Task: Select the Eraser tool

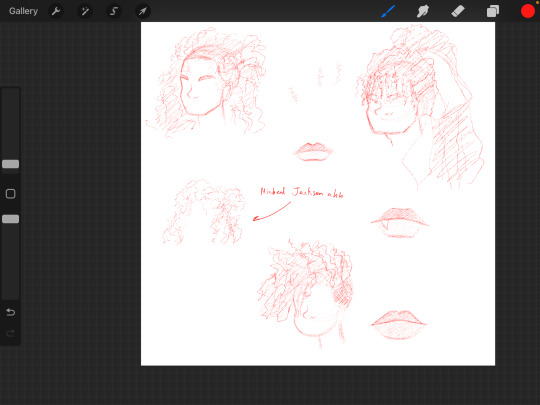Action: coord(458,11)
